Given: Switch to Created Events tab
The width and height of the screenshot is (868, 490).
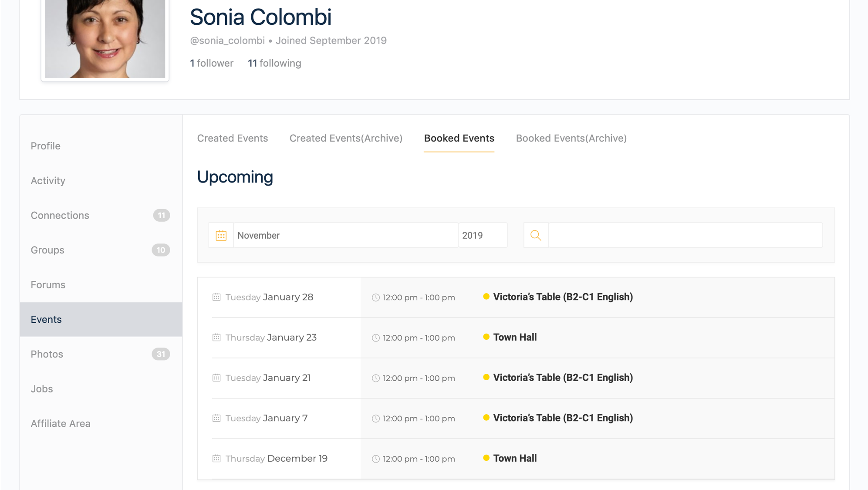Looking at the screenshot, I should (233, 138).
